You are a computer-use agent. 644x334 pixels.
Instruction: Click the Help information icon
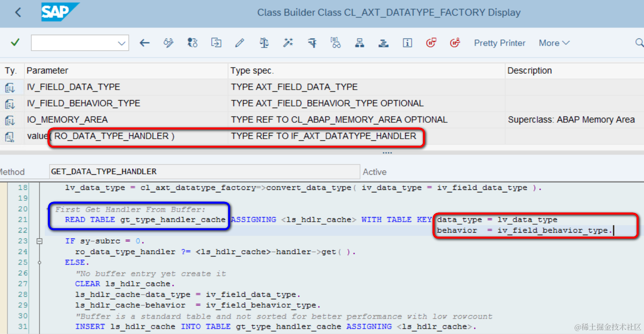407,43
